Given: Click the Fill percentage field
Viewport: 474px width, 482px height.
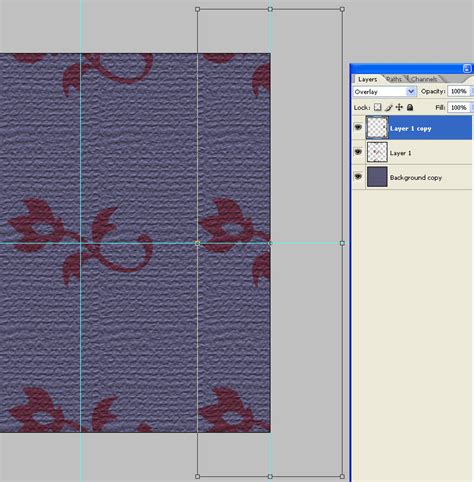Looking at the screenshot, I should [459, 107].
